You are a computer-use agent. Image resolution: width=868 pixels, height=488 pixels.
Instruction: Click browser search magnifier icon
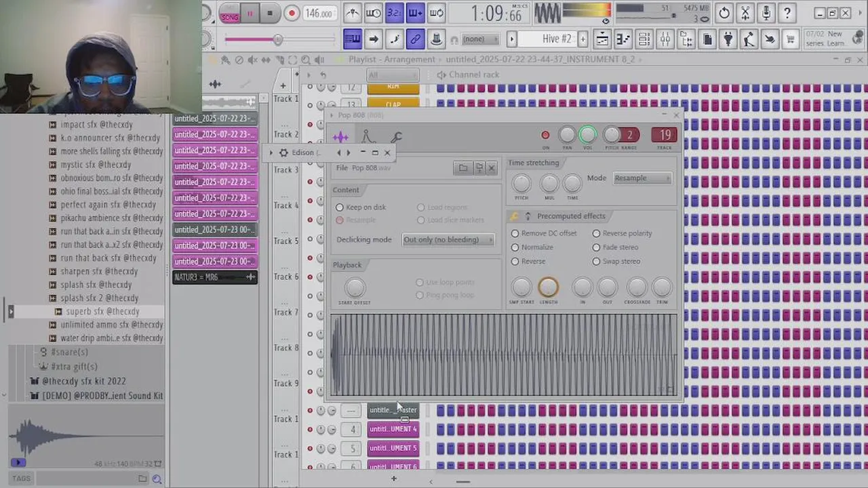(157, 479)
